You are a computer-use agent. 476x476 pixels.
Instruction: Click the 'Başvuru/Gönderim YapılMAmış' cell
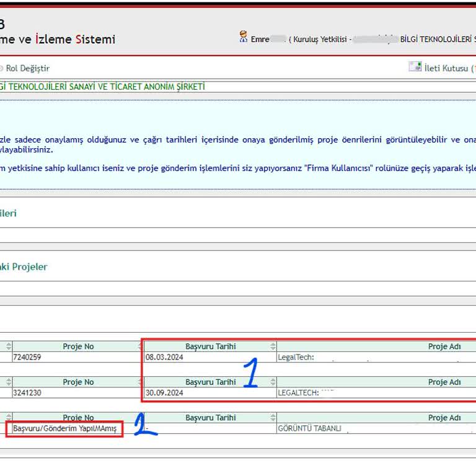pos(65,428)
